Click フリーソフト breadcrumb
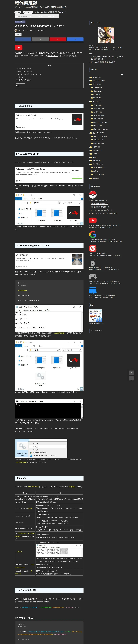This screenshot has width=138, height=644. point(28,12)
